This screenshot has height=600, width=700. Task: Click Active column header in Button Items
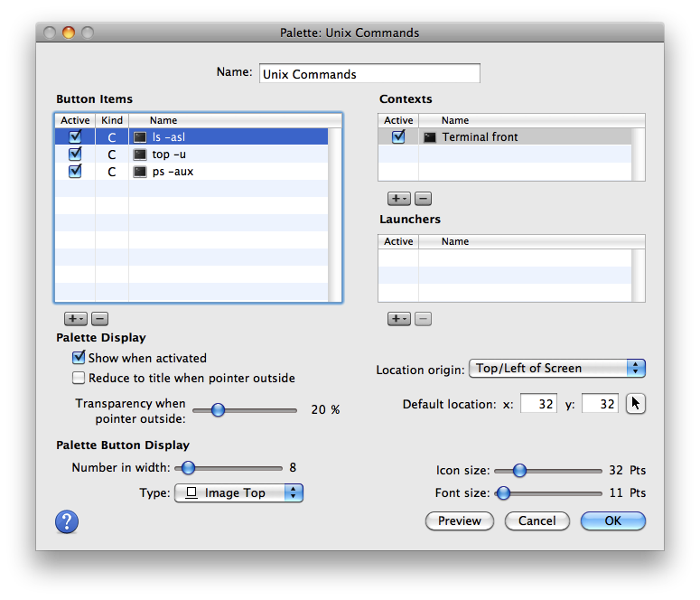75,120
